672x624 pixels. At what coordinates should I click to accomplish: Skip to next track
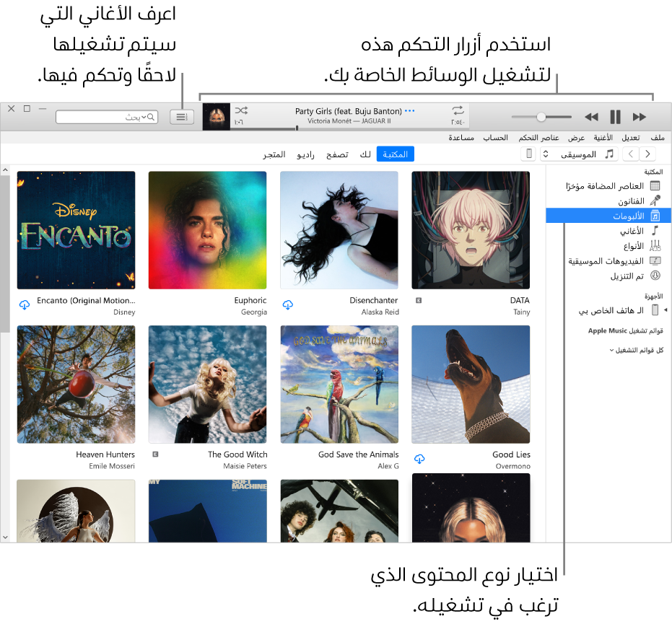pos(639,117)
